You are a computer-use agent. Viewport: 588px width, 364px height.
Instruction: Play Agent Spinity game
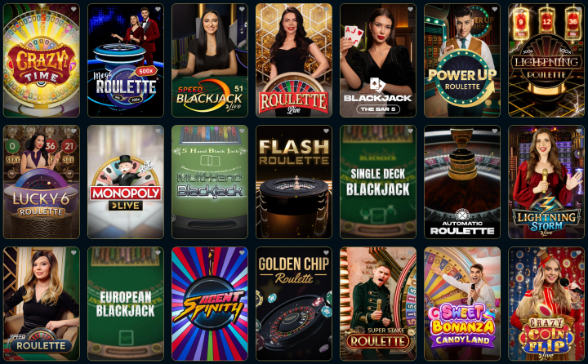[x=210, y=304]
